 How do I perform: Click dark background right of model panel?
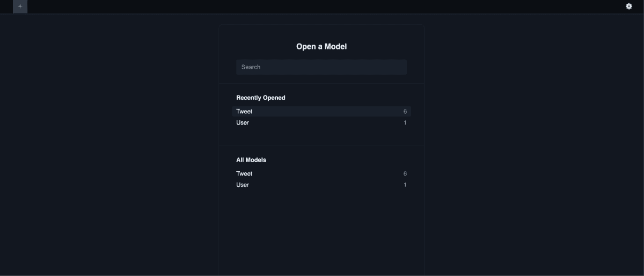pyautogui.click(x=534, y=145)
